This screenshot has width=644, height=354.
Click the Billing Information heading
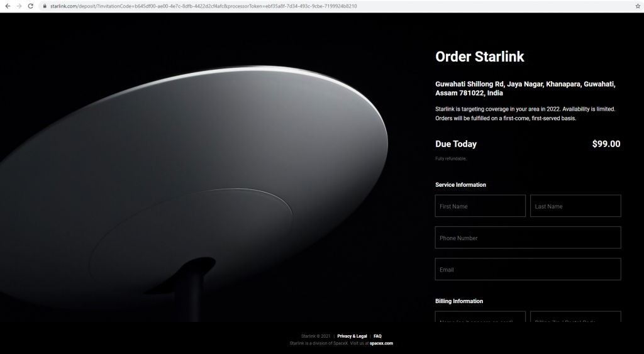pyautogui.click(x=458, y=301)
